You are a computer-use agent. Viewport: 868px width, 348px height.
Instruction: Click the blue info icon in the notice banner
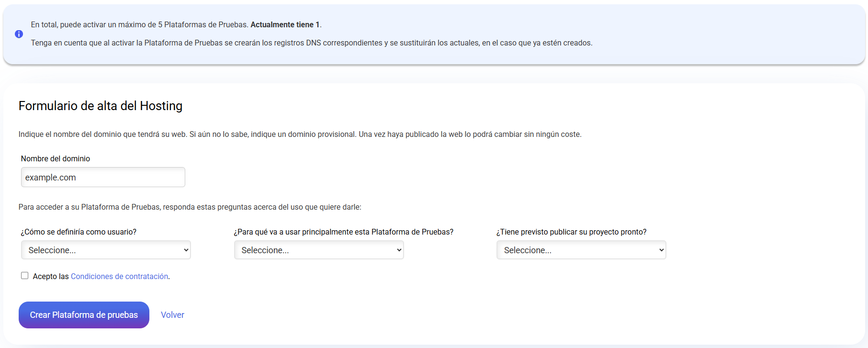(x=19, y=34)
